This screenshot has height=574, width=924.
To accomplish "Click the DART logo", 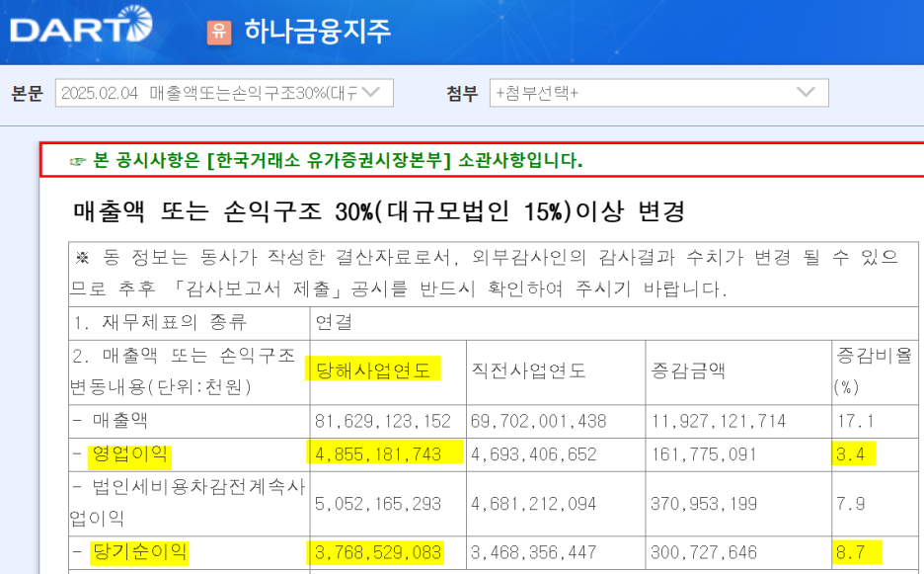I will click(81, 25).
